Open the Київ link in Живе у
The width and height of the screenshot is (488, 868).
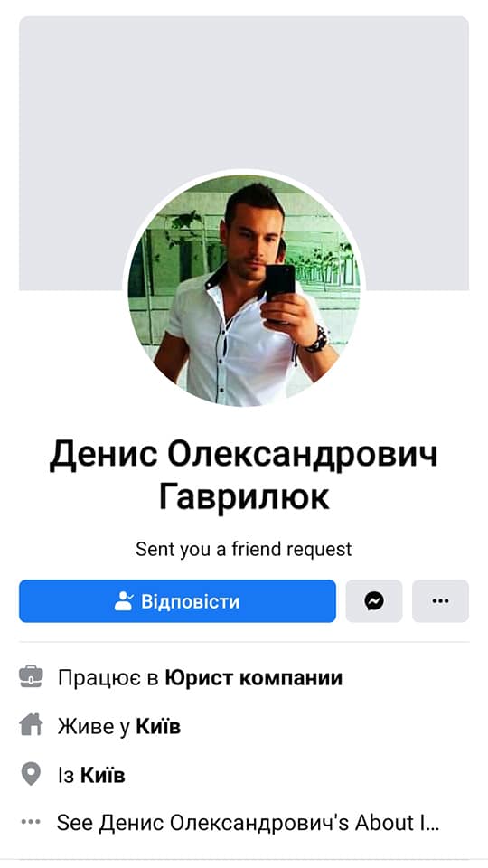click(x=158, y=726)
